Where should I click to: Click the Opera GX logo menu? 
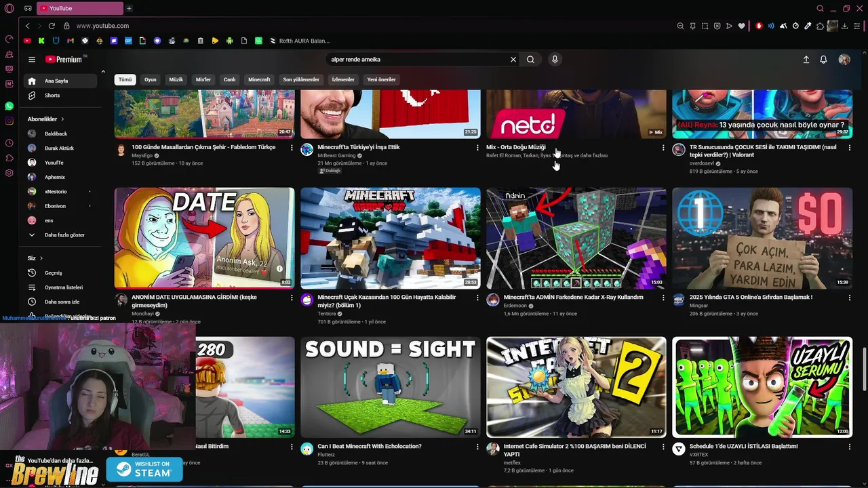[9, 8]
